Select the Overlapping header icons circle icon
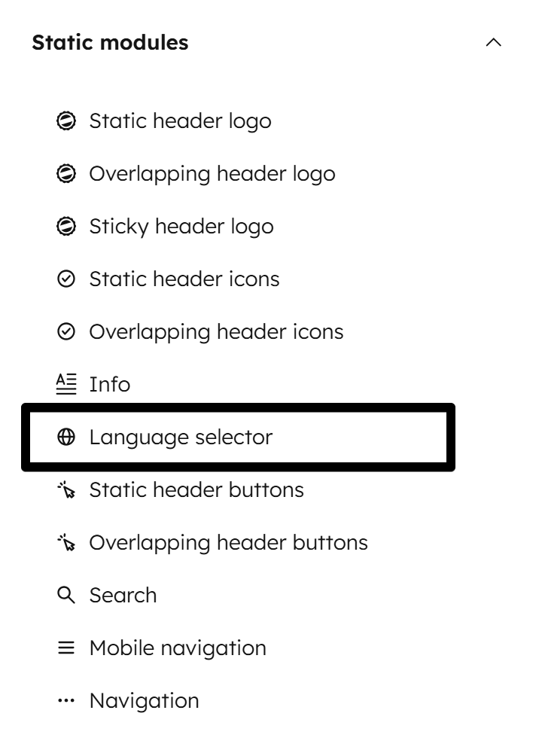The height and width of the screenshot is (756, 542). [x=69, y=331]
